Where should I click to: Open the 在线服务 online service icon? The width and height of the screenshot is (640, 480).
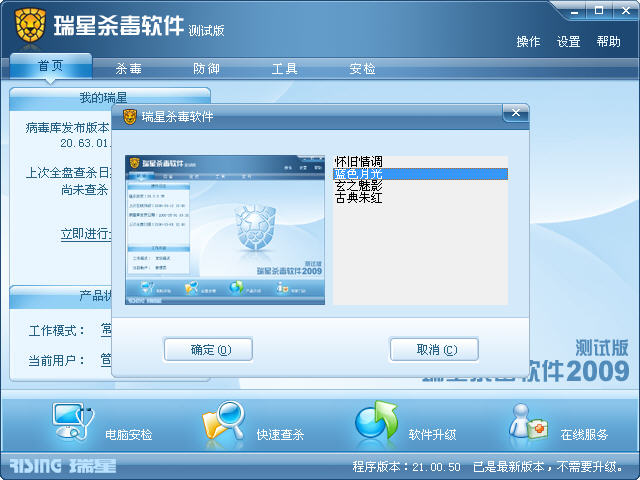[528, 422]
